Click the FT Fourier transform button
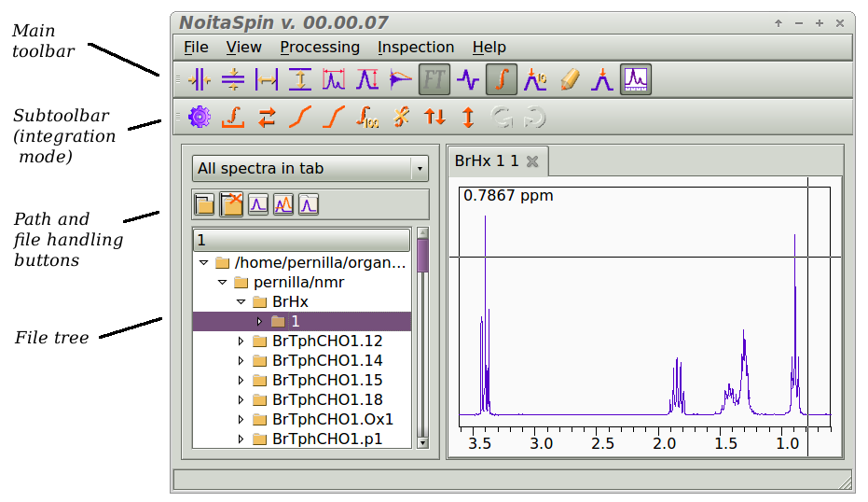This screenshot has height=502, width=868. [434, 80]
